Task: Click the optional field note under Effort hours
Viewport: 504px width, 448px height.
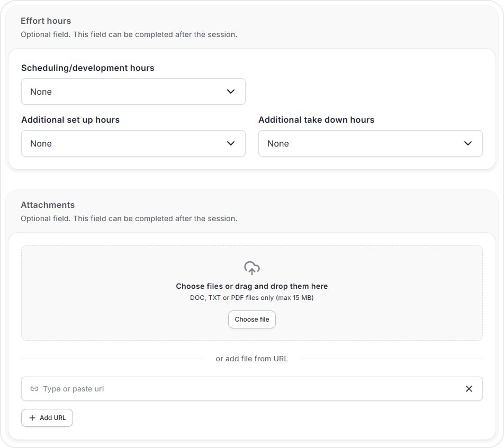Action: click(129, 34)
